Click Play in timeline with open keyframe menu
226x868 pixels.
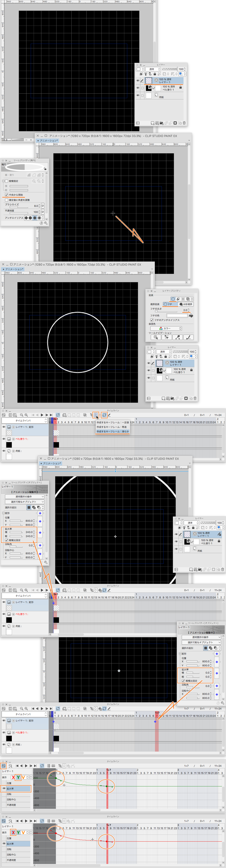(x=42, y=415)
